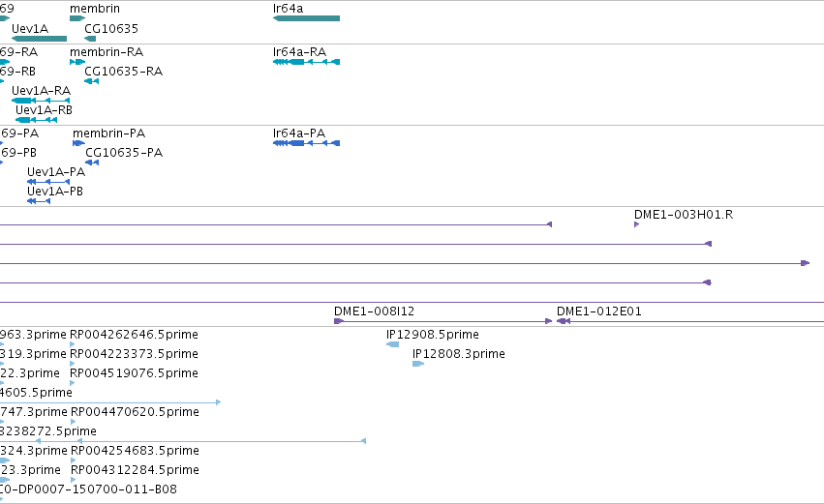The width and height of the screenshot is (824, 504).
Task: Open the membrin-RA transcript label
Action: (x=107, y=52)
